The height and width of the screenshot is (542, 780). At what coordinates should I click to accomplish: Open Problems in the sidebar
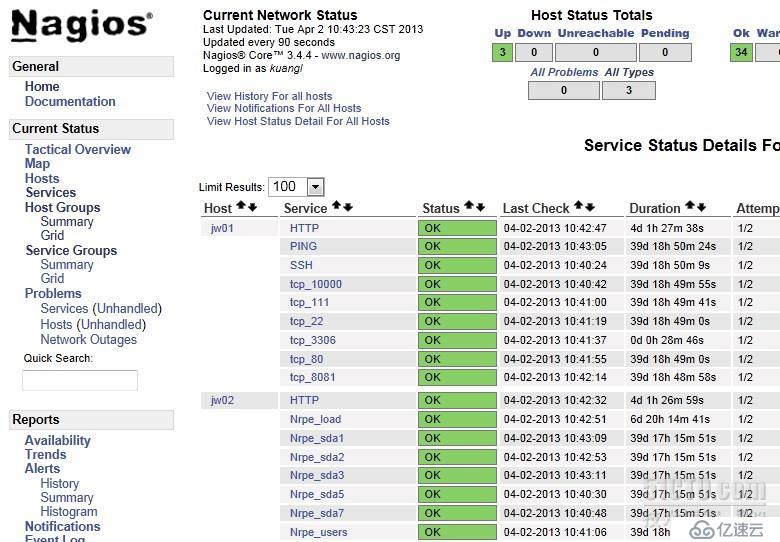[53, 293]
